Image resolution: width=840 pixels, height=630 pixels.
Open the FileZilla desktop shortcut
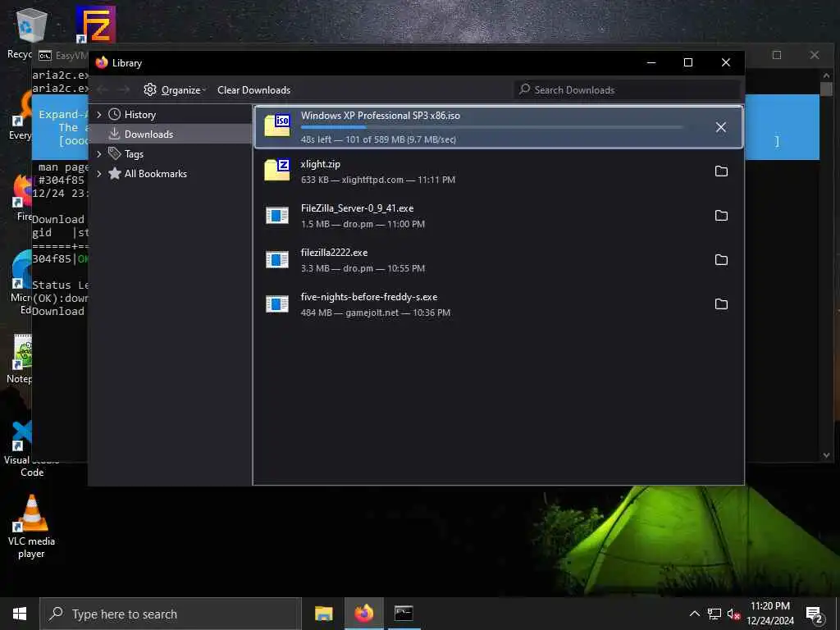95,25
